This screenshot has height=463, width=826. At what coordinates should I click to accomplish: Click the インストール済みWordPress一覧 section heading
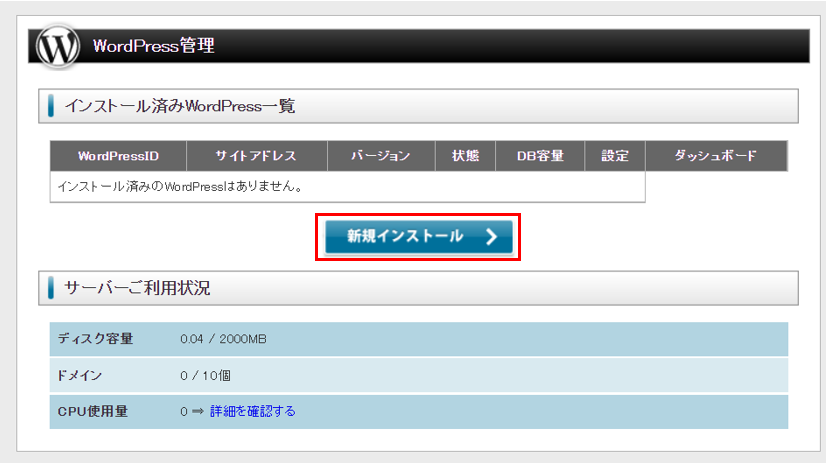pyautogui.click(x=180, y=106)
